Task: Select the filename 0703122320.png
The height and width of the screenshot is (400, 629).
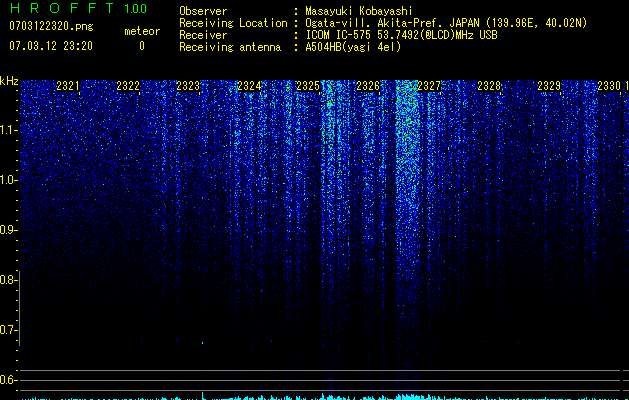Action: [51, 27]
